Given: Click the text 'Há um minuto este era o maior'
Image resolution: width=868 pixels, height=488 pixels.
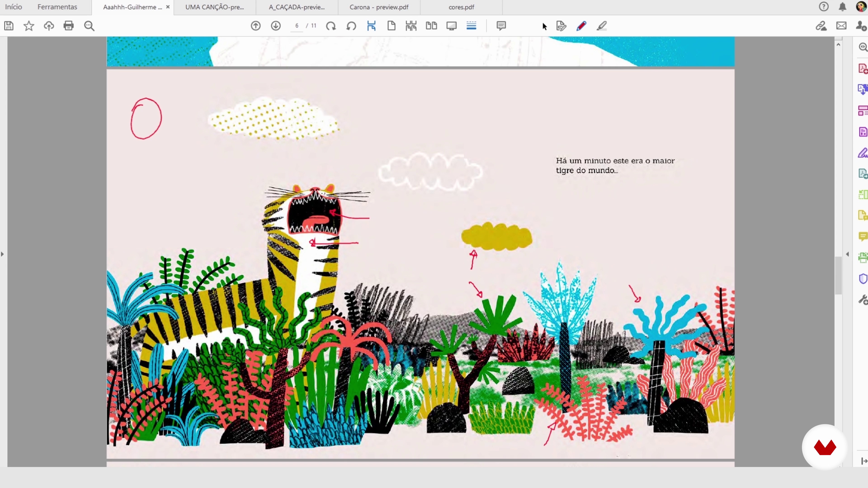Looking at the screenshot, I should point(615,161).
